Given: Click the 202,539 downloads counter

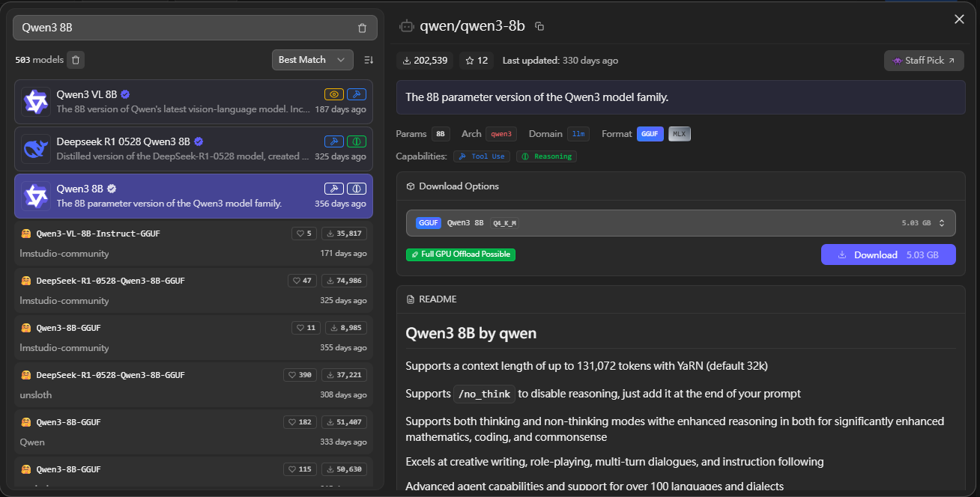Looking at the screenshot, I should tap(425, 61).
